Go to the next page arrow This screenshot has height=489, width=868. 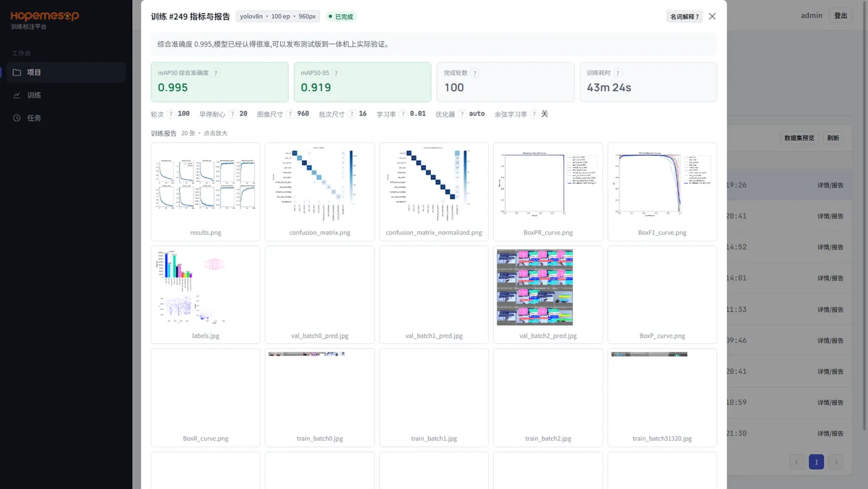[x=836, y=462]
